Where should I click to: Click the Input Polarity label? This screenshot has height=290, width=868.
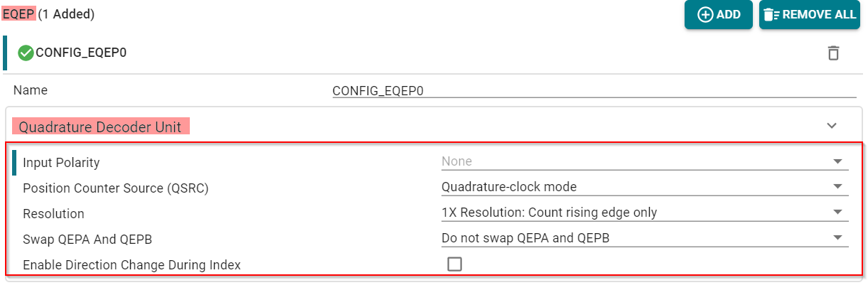pyautogui.click(x=61, y=163)
